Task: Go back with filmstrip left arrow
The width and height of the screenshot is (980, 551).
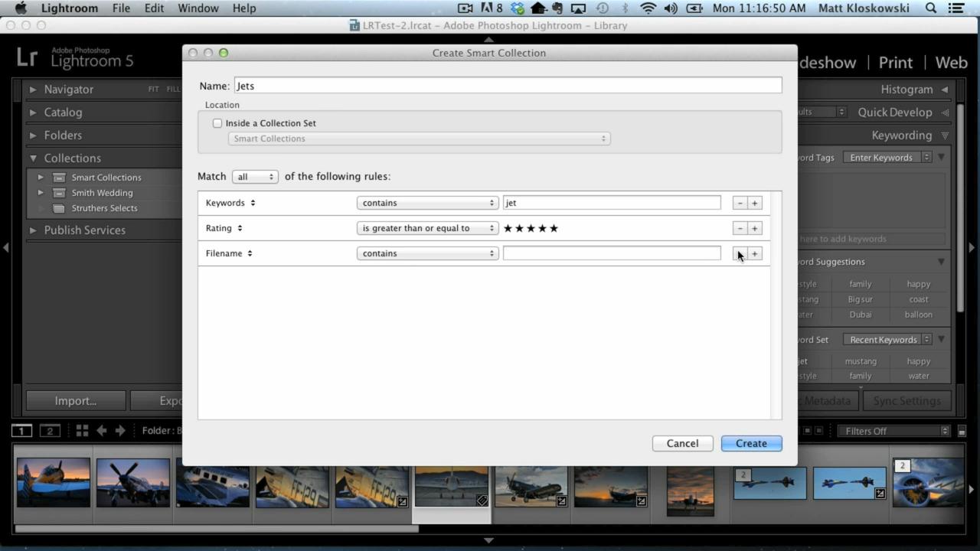Action: (101, 431)
